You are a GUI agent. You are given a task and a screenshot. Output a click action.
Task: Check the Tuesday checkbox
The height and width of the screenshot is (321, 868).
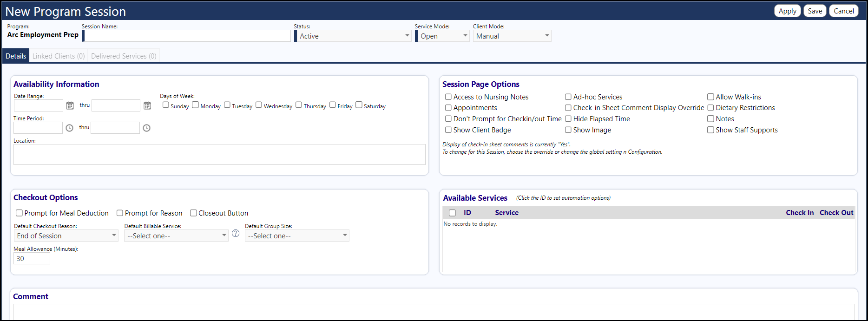227,105
